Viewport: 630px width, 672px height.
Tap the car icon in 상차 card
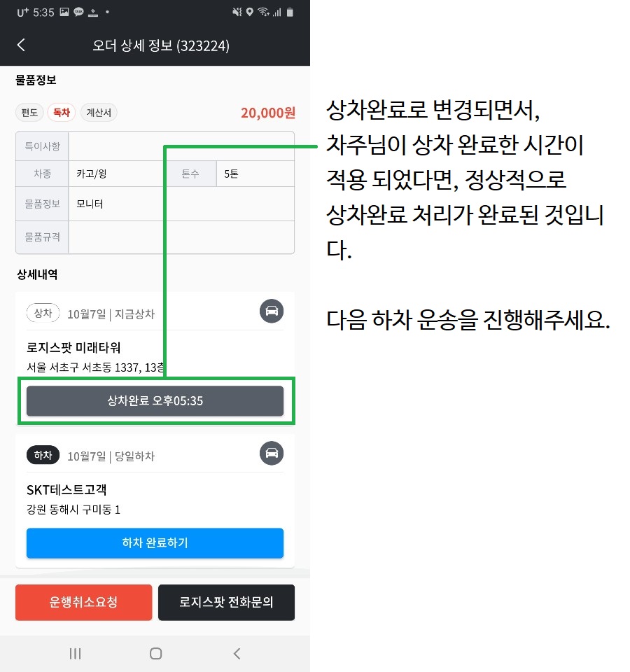(x=272, y=311)
